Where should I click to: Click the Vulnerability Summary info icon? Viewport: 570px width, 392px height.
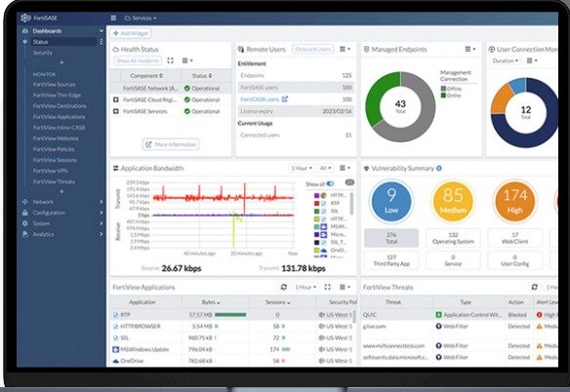[x=439, y=168]
